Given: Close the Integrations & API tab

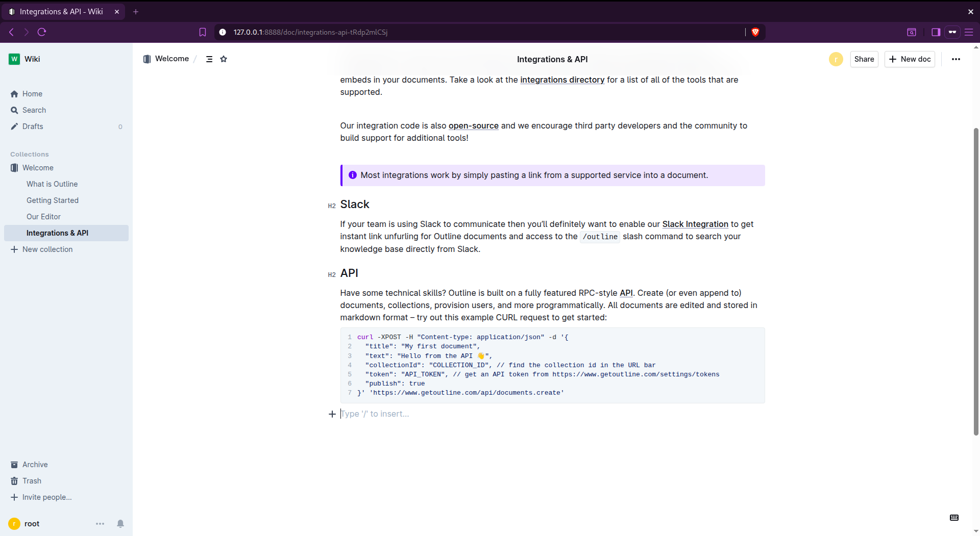Looking at the screenshot, I should [x=117, y=12].
